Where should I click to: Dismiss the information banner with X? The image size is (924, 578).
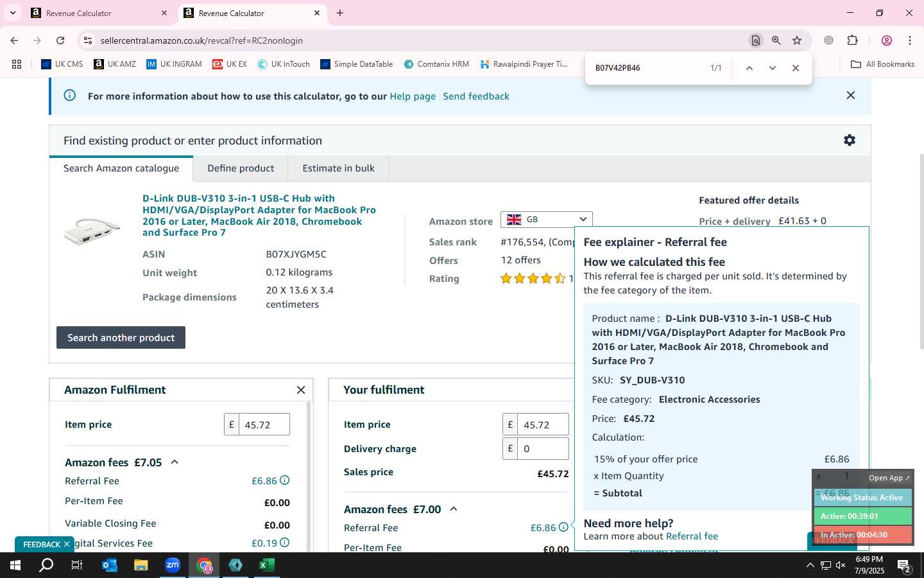coord(851,95)
